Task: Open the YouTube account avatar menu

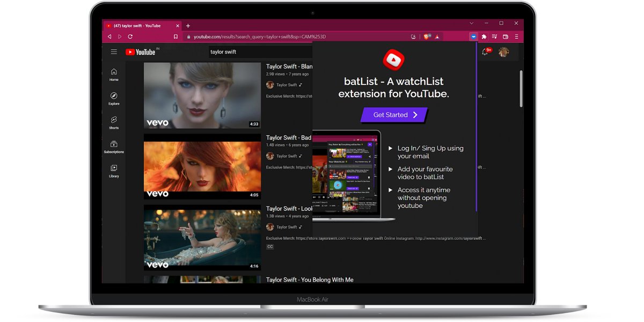Action: (x=503, y=52)
